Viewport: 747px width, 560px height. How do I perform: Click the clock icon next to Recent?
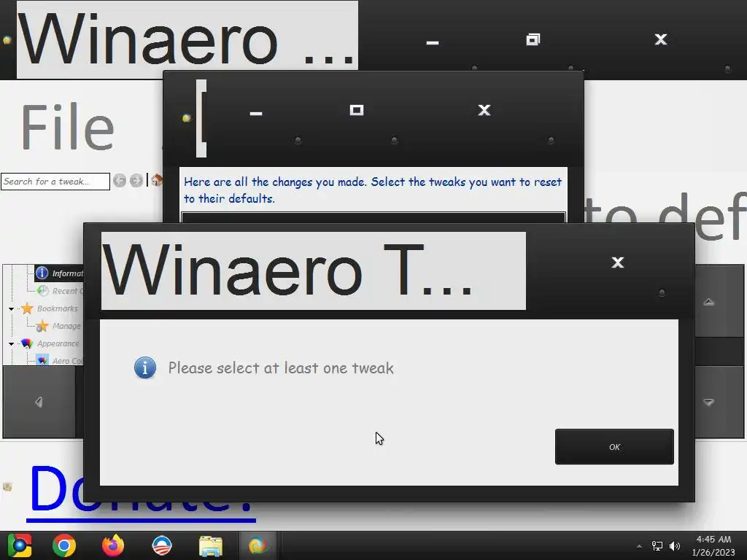(43, 290)
